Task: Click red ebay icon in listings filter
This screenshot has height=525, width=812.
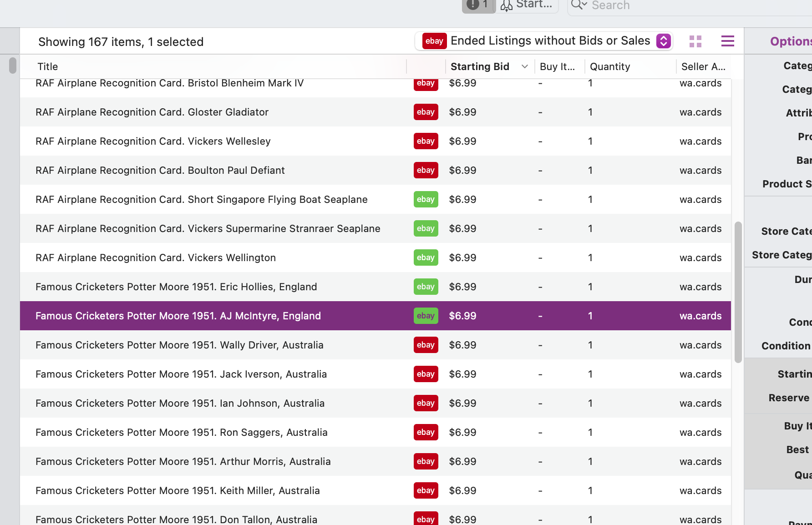Action: pyautogui.click(x=434, y=41)
